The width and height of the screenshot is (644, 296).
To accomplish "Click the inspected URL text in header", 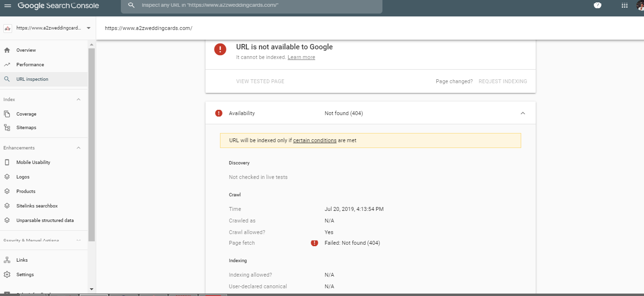I will coord(148,28).
